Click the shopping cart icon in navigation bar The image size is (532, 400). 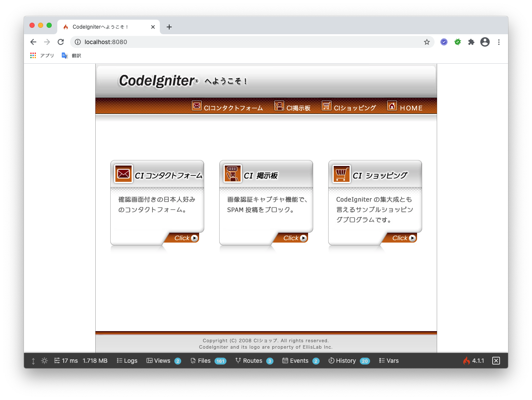point(327,106)
